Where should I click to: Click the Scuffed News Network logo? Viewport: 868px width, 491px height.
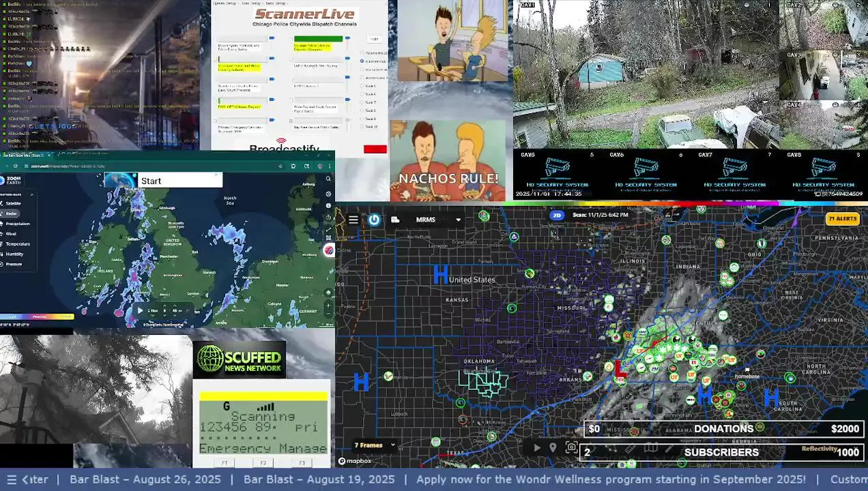pyautogui.click(x=239, y=360)
